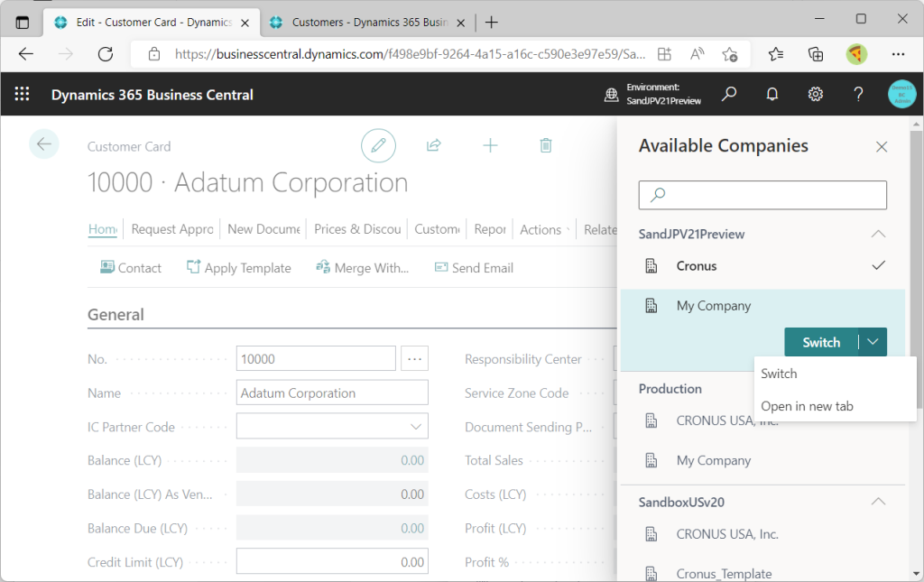The image size is (924, 582).
Task: Collapse the SandJPV21Preview environment group
Action: (878, 234)
